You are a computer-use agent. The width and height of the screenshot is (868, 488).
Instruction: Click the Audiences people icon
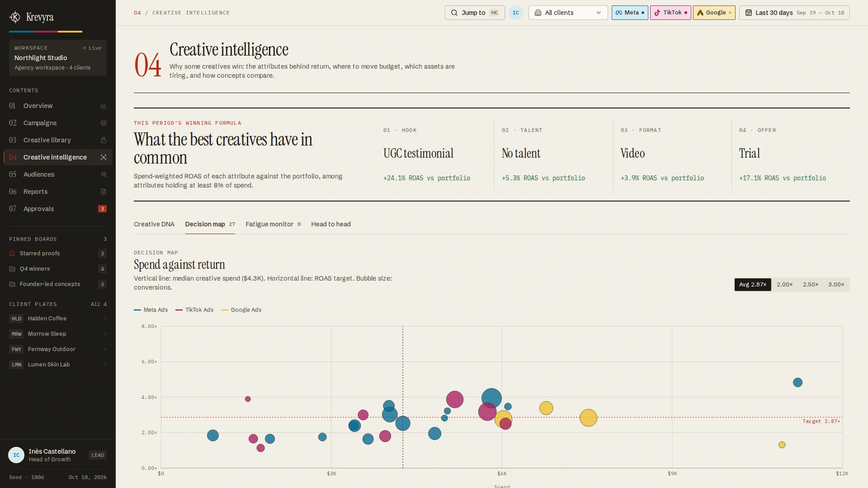click(x=103, y=174)
